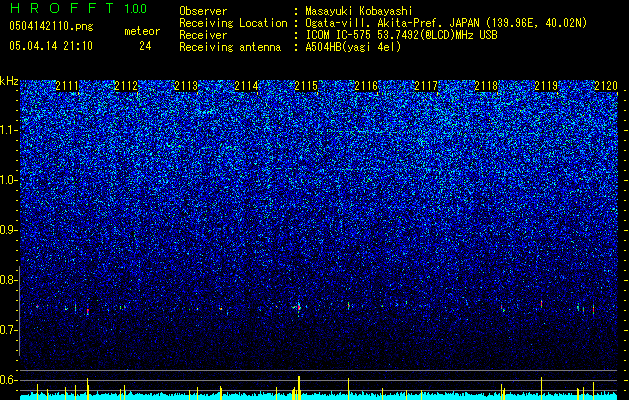Click the 0.9 kHz axis label
Screen dimensions: 629x400
pyautogui.click(x=8, y=230)
